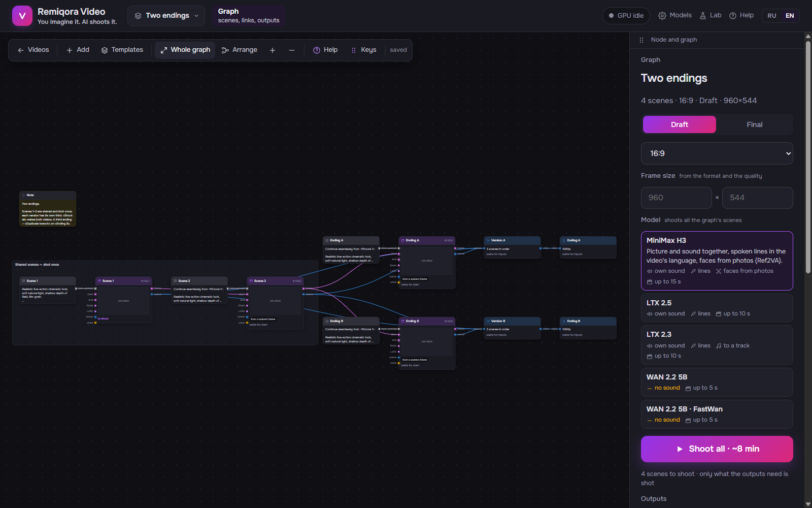Click the Remiqora V logo icon
Viewport: 812px width, 508px height.
coord(22,16)
